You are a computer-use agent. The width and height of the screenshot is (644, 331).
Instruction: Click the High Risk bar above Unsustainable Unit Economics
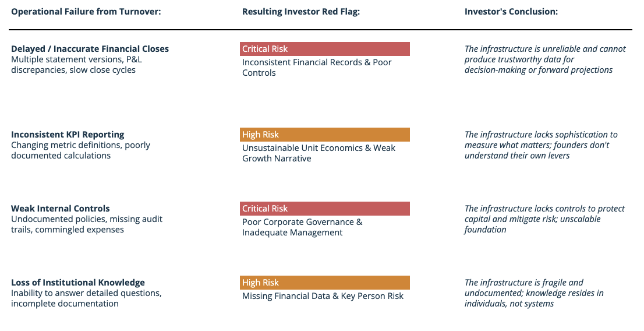click(x=325, y=135)
